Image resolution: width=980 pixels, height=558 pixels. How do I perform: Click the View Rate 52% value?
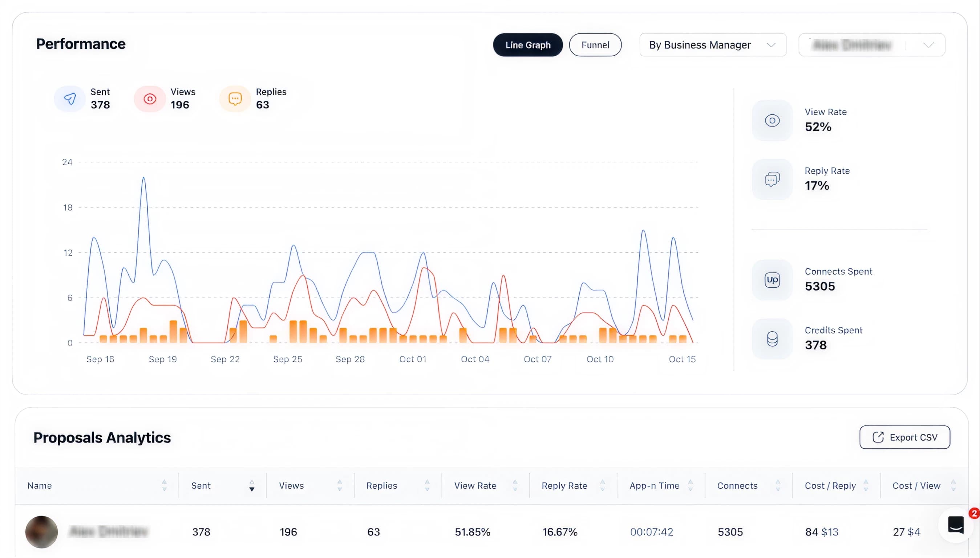click(x=818, y=127)
